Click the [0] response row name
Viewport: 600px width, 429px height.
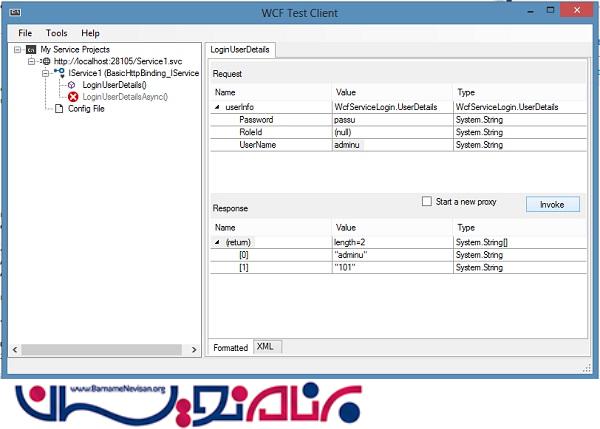pyautogui.click(x=244, y=255)
